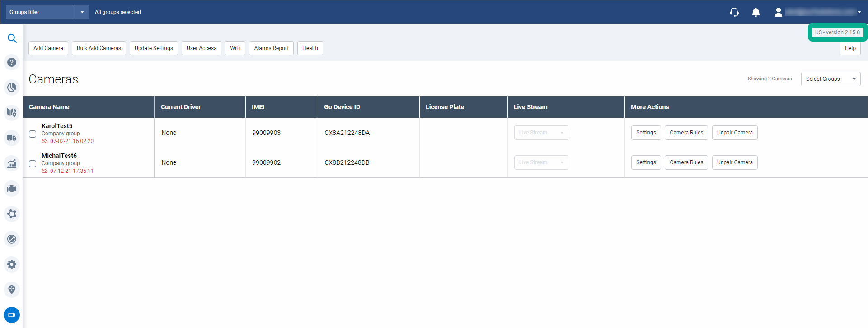Open the Health page button
This screenshot has height=328, width=868.
click(310, 48)
